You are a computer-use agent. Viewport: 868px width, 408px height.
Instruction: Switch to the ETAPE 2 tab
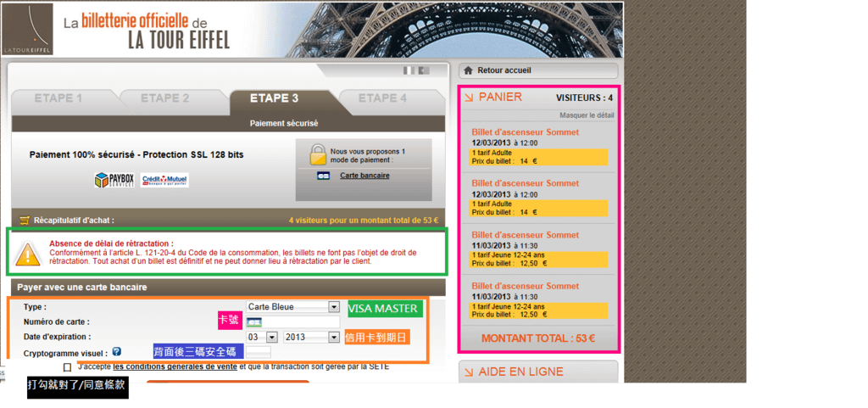[165, 98]
